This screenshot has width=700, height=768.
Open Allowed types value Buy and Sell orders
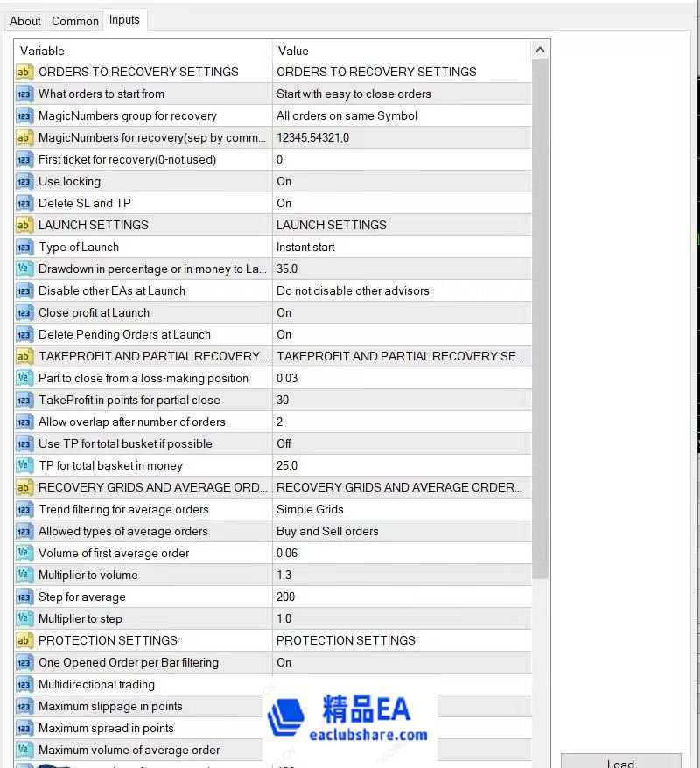[401, 531]
